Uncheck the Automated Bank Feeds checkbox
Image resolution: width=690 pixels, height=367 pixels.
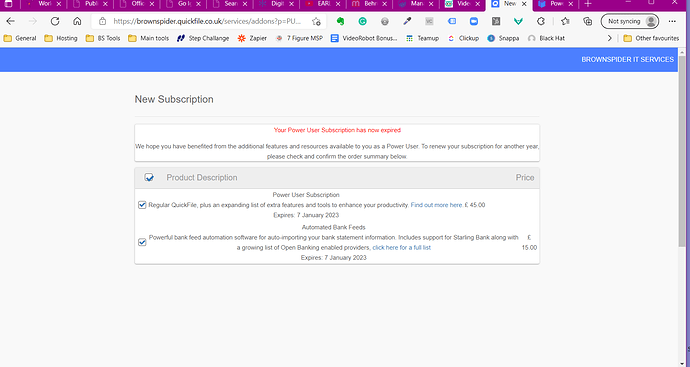(142, 242)
